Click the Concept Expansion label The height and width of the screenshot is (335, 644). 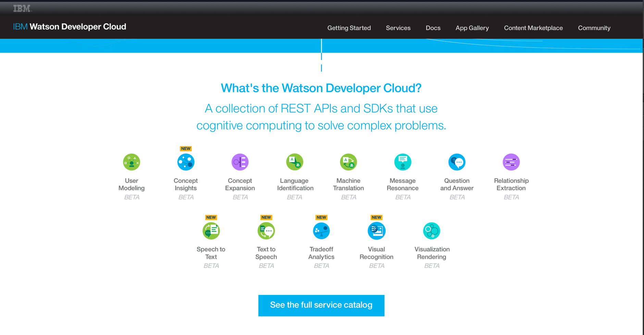[240, 184]
